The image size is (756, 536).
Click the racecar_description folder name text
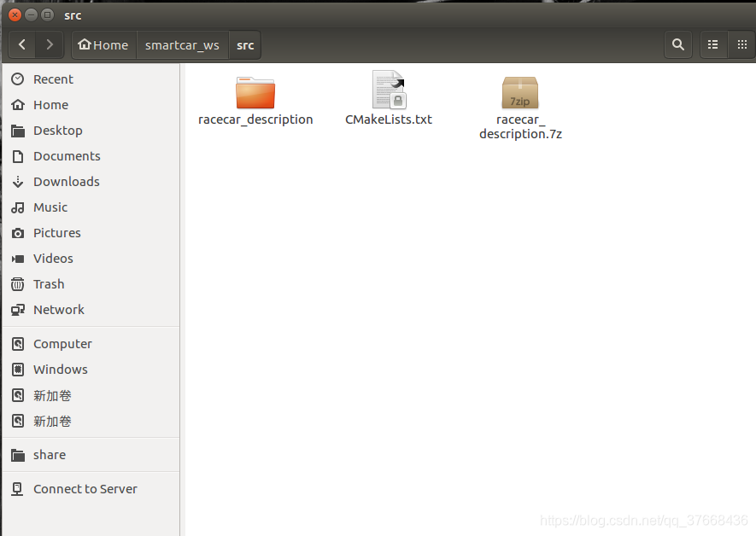255,119
